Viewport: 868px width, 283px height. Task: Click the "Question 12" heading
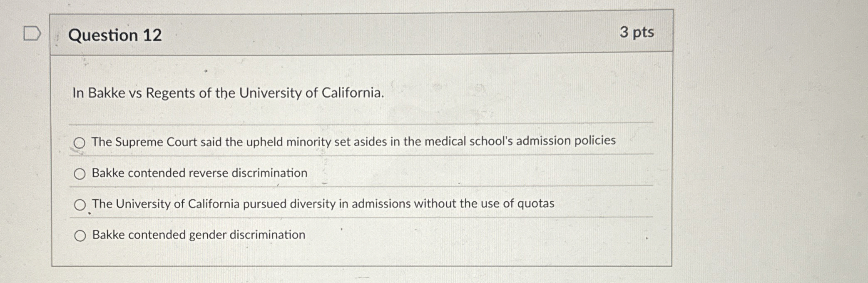[x=115, y=35]
